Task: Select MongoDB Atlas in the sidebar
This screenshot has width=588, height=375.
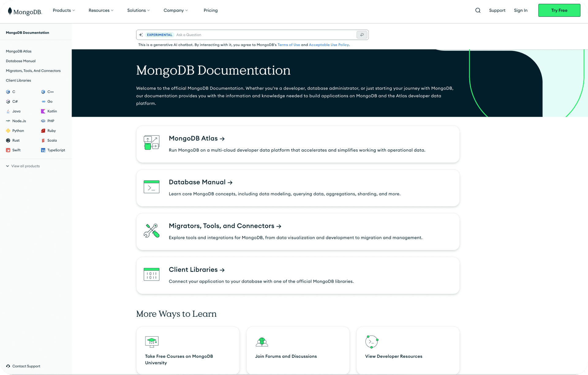Action: click(19, 51)
